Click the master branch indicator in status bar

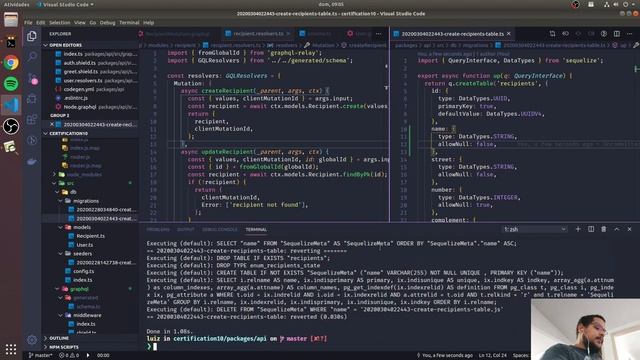click(x=40, y=356)
